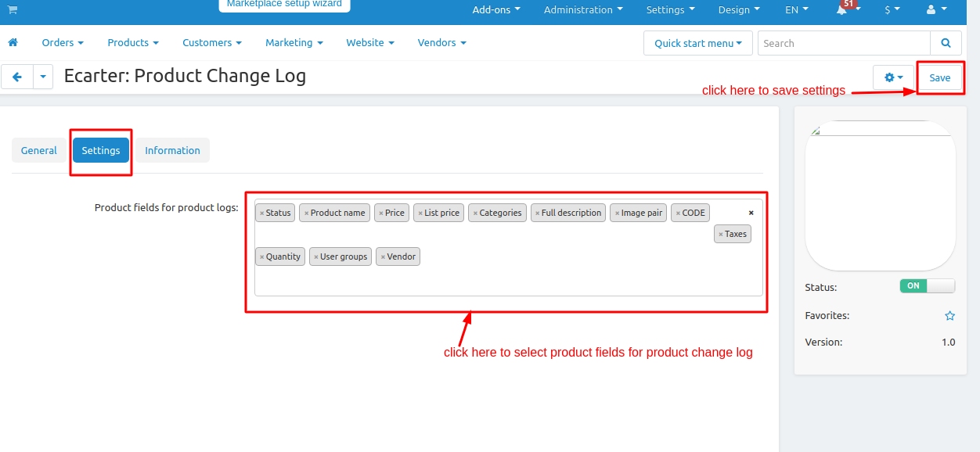
Task: Remove the CODE tag
Action: (x=679, y=213)
